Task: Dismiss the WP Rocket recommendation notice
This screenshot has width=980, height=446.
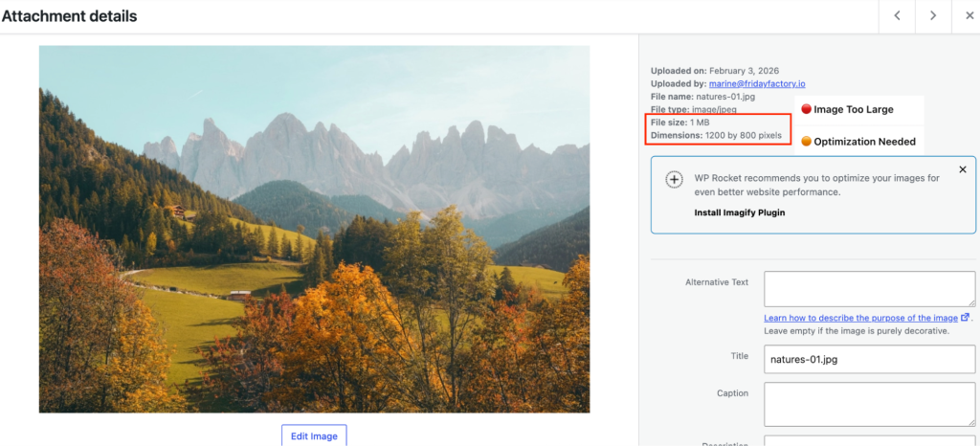Action: point(963,169)
